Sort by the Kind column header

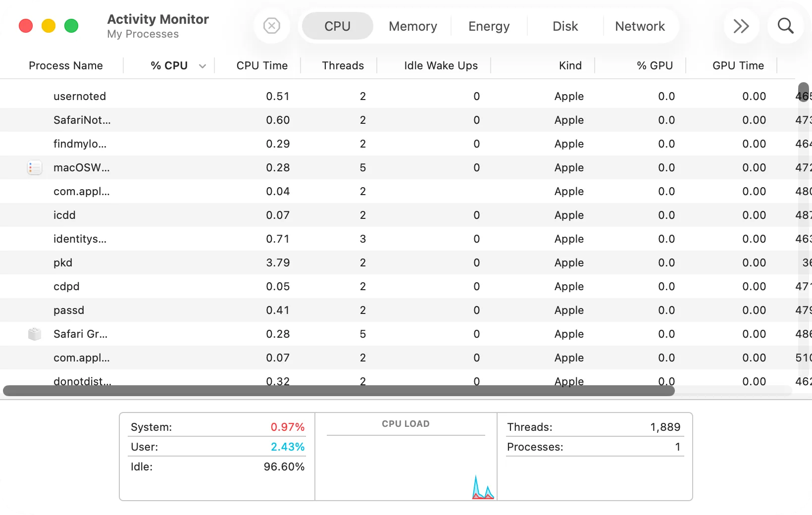point(570,65)
